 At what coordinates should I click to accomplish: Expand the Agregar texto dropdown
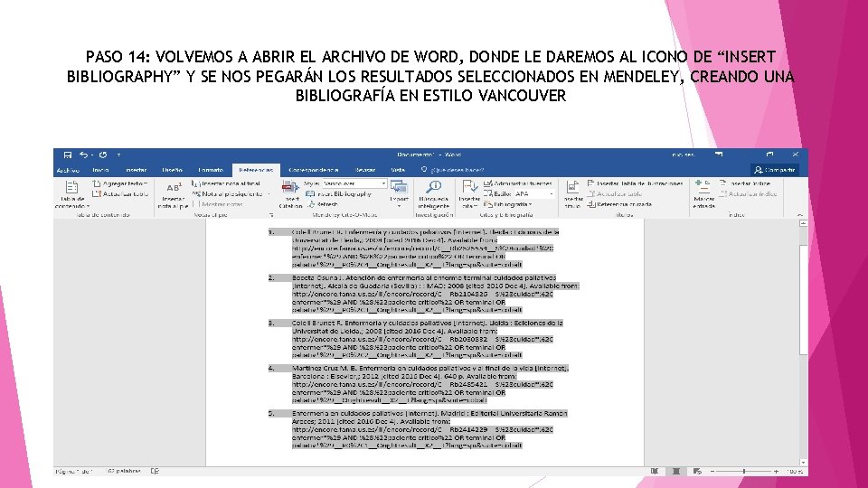(120, 183)
